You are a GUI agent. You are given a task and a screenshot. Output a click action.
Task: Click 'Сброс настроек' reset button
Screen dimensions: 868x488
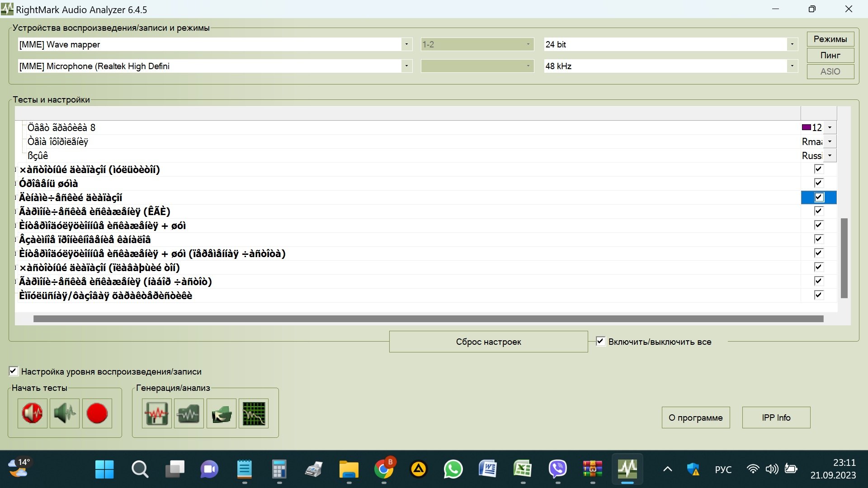click(488, 342)
